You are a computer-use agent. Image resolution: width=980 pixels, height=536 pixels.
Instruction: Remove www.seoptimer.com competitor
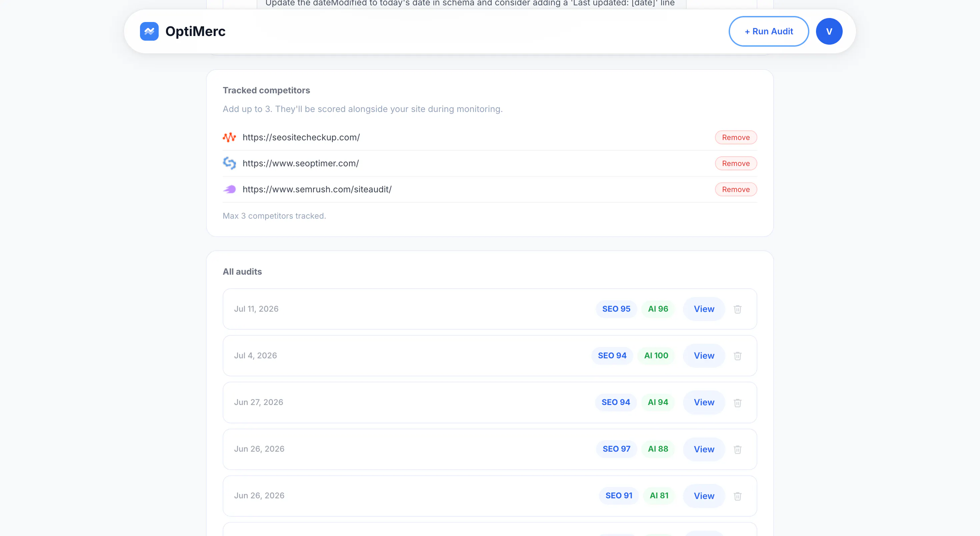736,163
